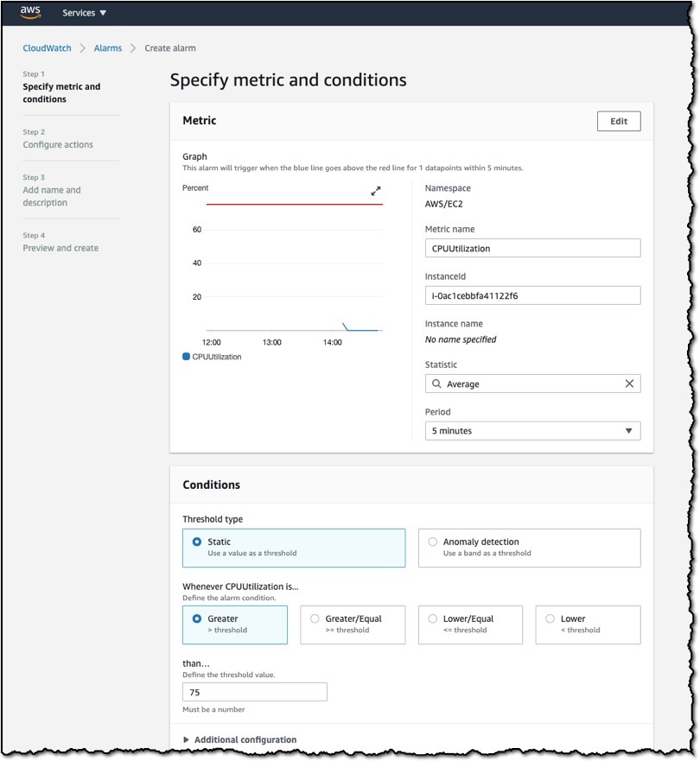Click the red threshold line on graph
The width and height of the screenshot is (700, 761).
click(294, 205)
